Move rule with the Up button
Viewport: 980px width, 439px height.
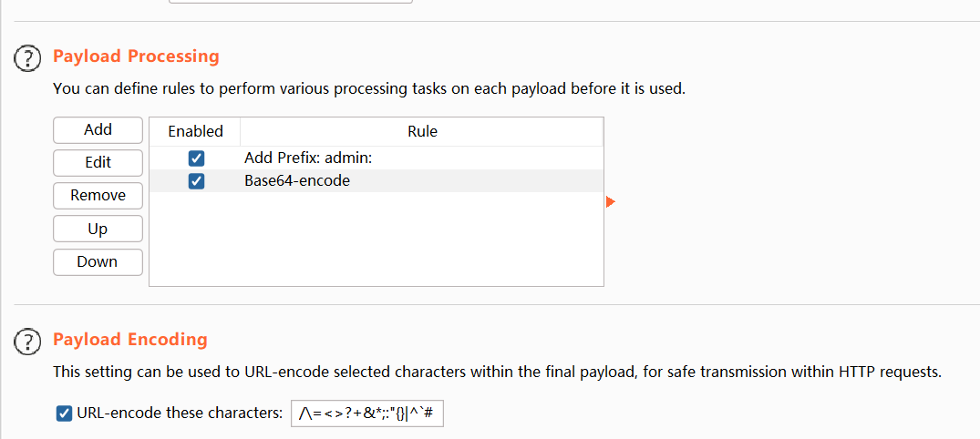point(98,229)
